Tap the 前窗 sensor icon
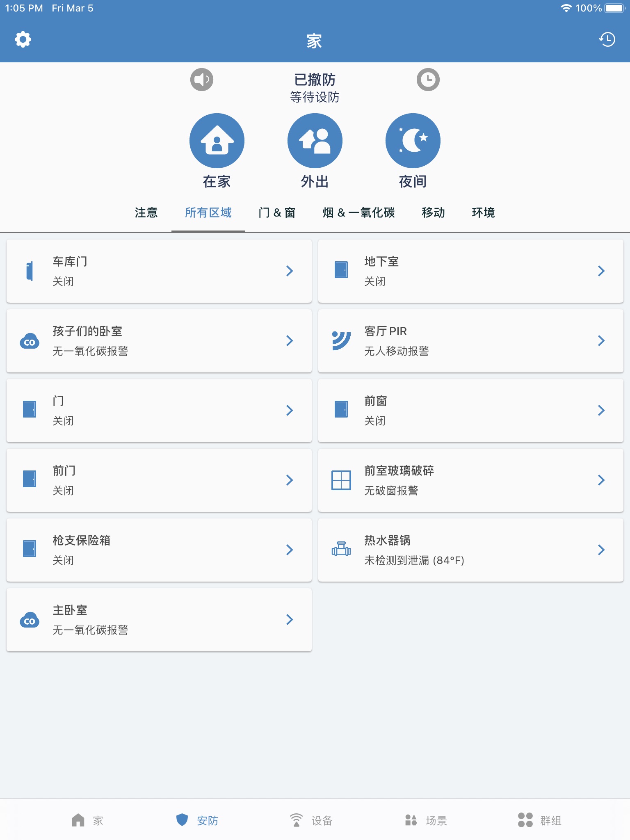The height and width of the screenshot is (840, 630). 341,409
